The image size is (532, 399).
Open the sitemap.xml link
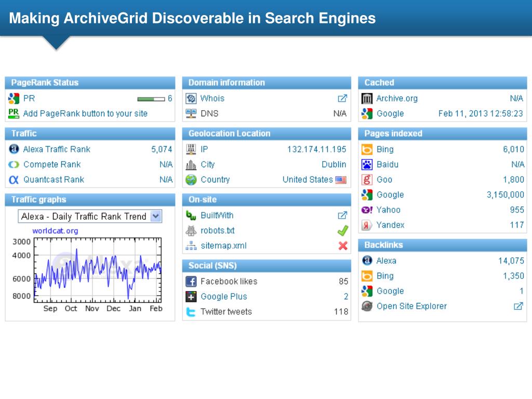pyautogui.click(x=223, y=246)
